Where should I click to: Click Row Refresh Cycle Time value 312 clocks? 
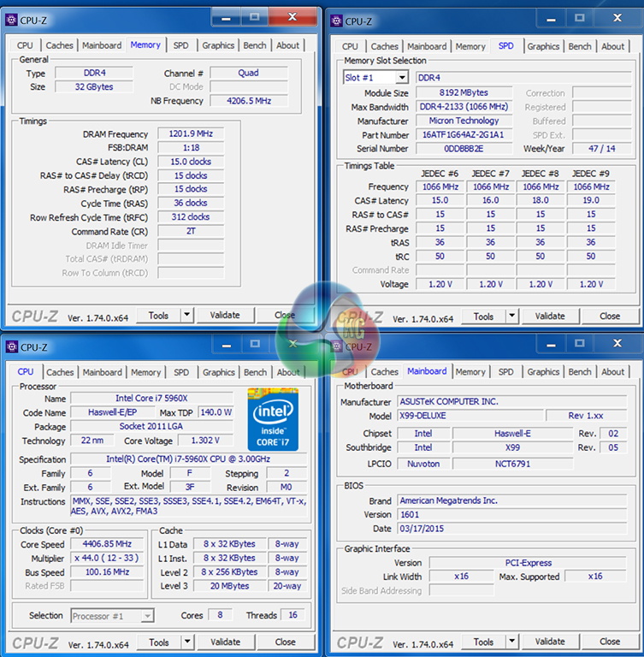tap(191, 216)
